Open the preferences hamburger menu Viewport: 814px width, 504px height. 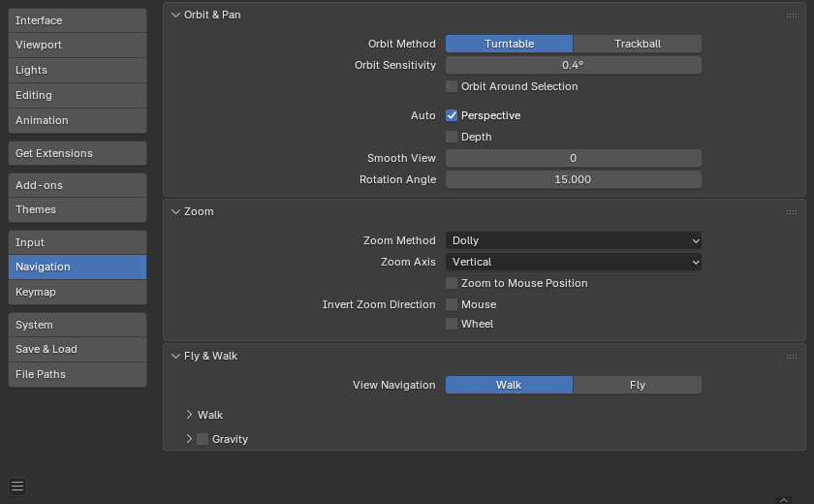tap(17, 487)
